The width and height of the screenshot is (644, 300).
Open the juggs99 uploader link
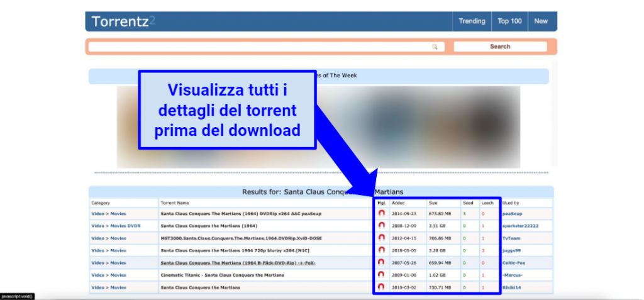511,251
